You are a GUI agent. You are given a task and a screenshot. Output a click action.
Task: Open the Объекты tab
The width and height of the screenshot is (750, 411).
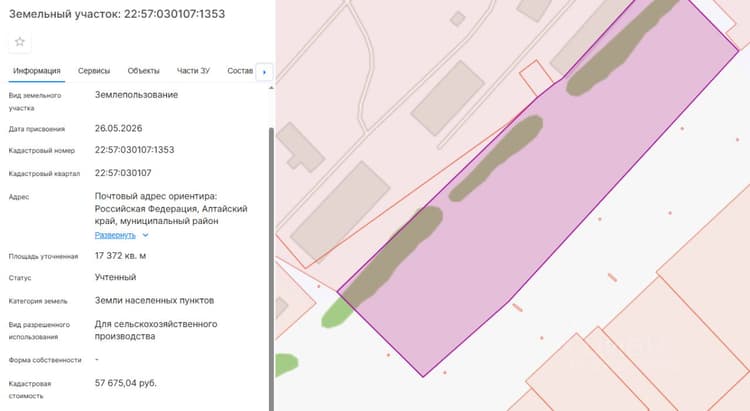[143, 71]
